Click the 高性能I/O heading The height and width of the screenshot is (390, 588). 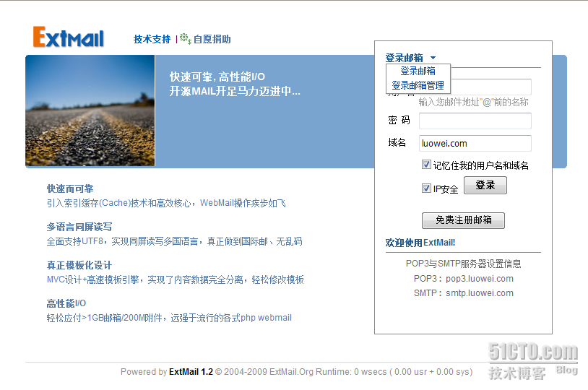pyautogui.click(x=66, y=303)
